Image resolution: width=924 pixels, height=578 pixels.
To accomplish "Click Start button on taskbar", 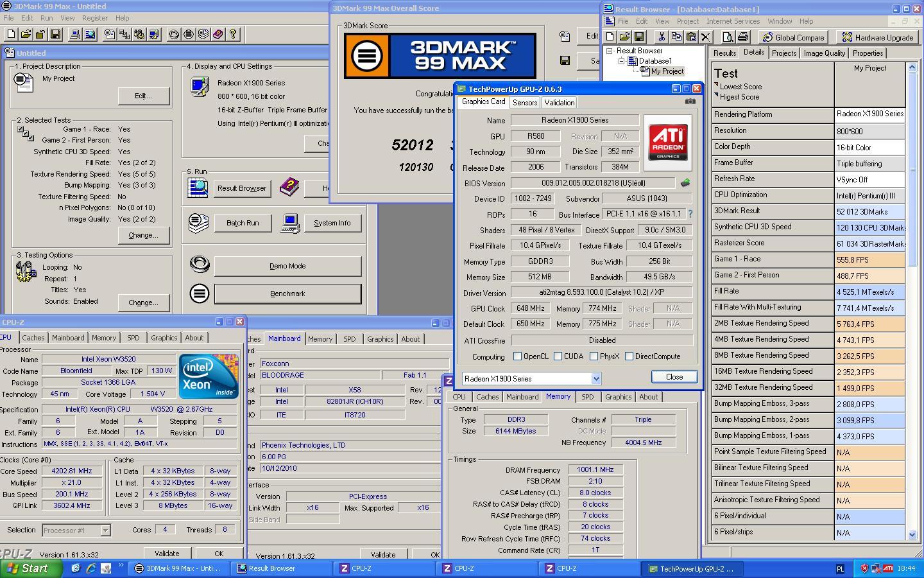I will (x=31, y=568).
